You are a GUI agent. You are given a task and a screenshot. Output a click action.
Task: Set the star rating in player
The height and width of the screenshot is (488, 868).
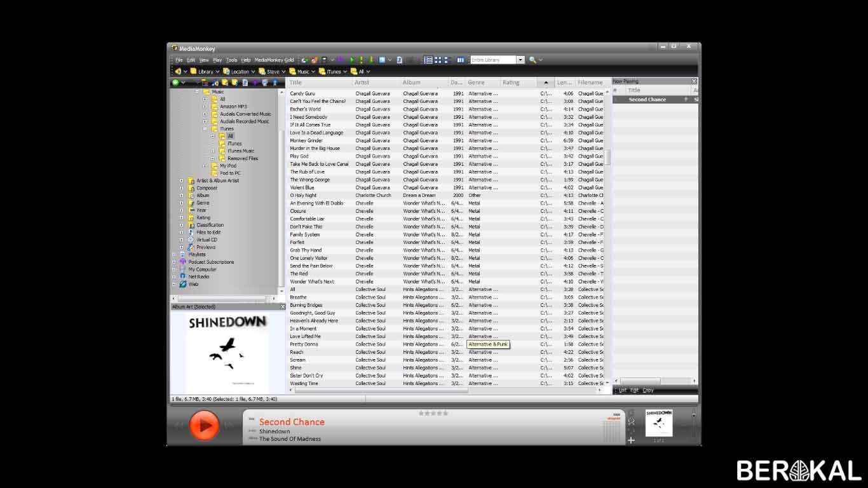click(x=433, y=413)
